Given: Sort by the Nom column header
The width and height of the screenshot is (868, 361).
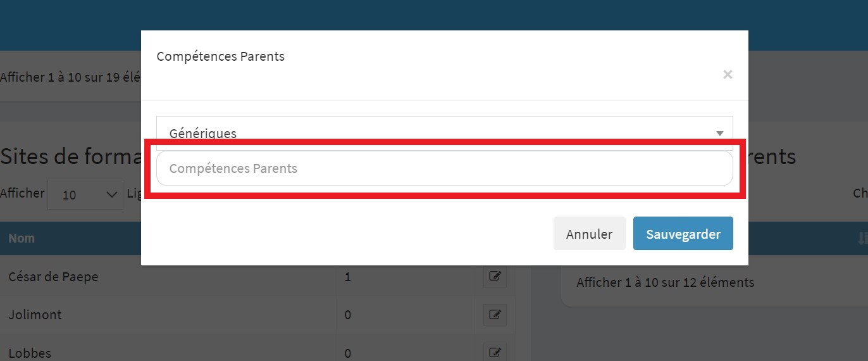Looking at the screenshot, I should pyautogui.click(x=22, y=239).
